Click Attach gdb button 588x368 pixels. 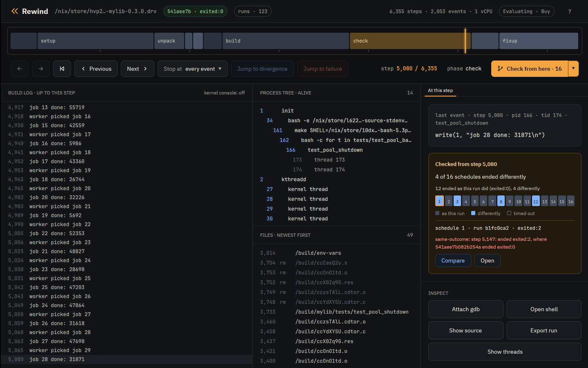(466, 309)
